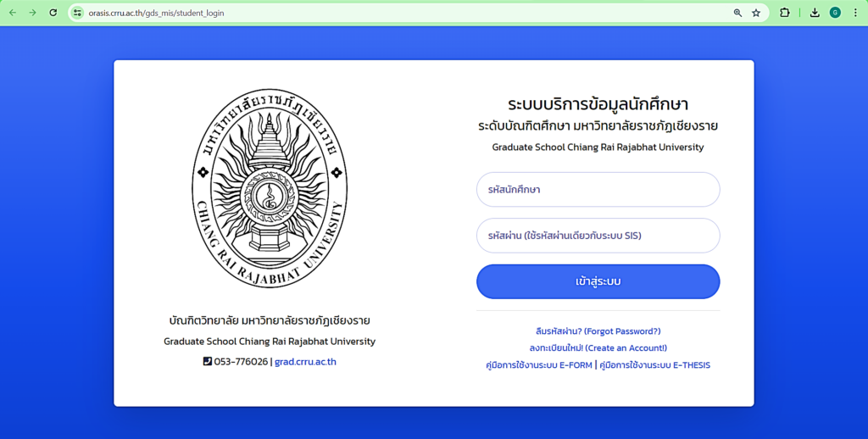Reload the current page
This screenshot has height=439, width=868.
coord(53,13)
